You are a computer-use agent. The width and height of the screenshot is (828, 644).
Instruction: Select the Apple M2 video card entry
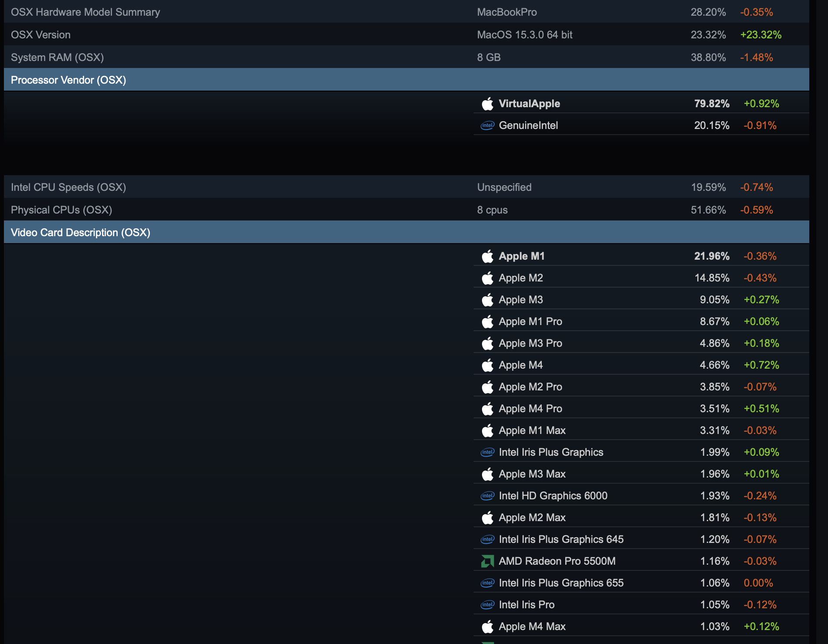point(641,278)
